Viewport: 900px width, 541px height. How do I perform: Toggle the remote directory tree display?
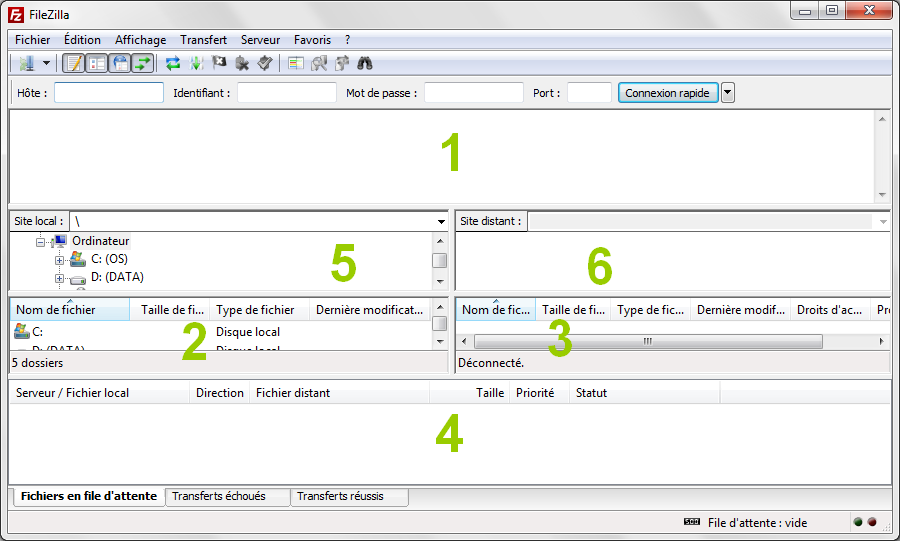pyautogui.click(x=120, y=63)
